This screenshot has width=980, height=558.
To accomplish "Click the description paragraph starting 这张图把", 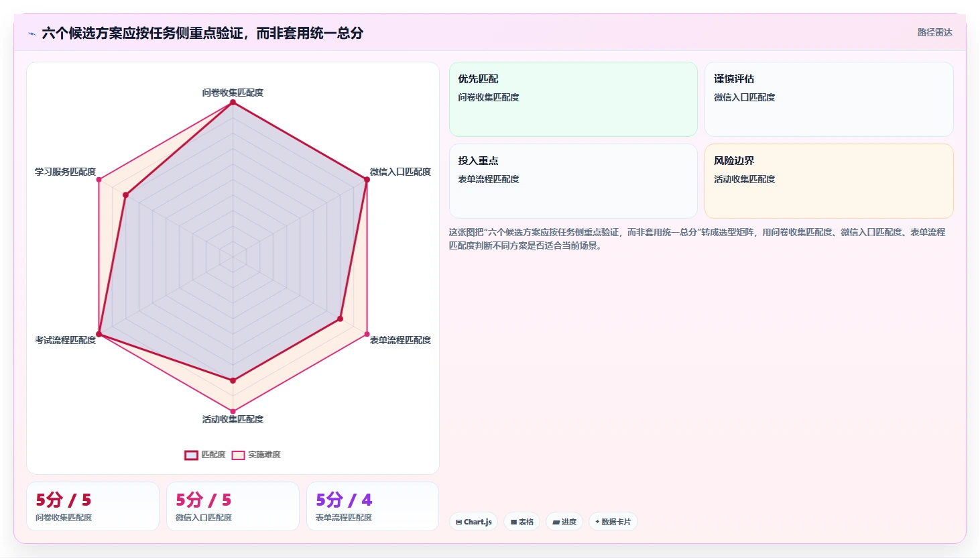I will [697, 239].
